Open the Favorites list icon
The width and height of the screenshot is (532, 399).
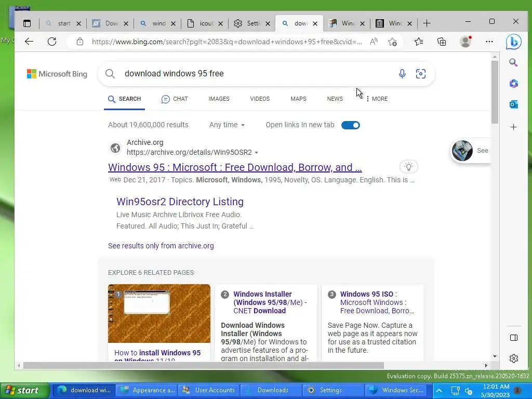(x=419, y=42)
